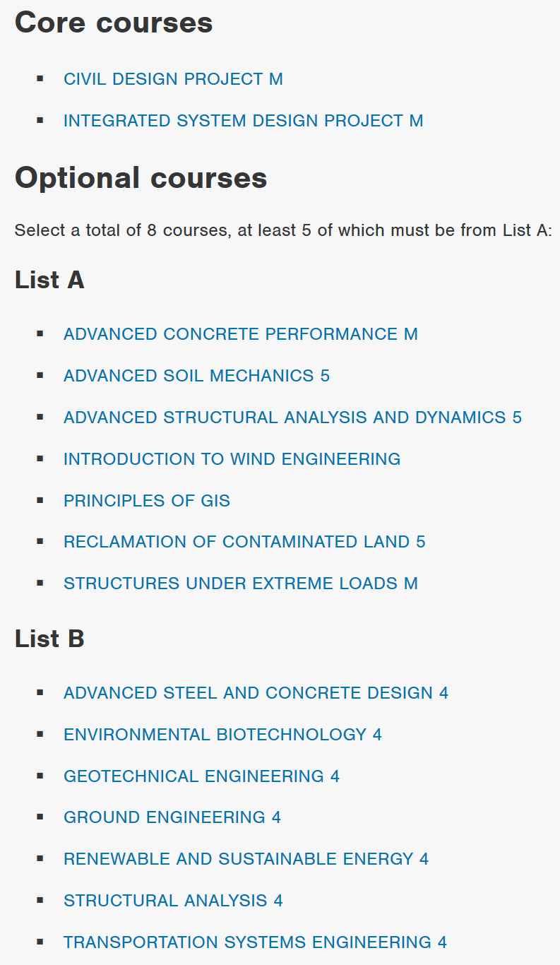560x965 pixels.
Task: Click Renewable and Sustainable Energy 4
Action: pyautogui.click(x=246, y=859)
